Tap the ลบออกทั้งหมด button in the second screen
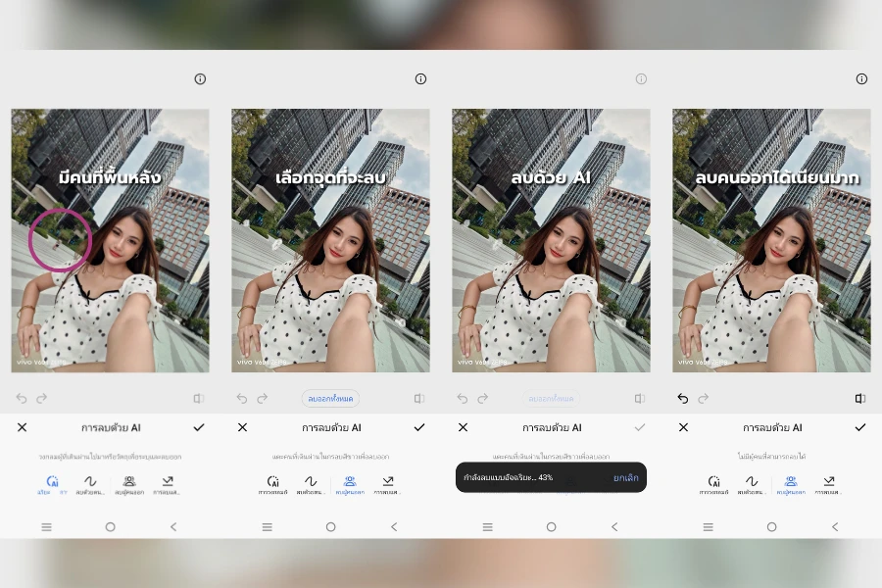The height and width of the screenshot is (588, 882). (330, 399)
